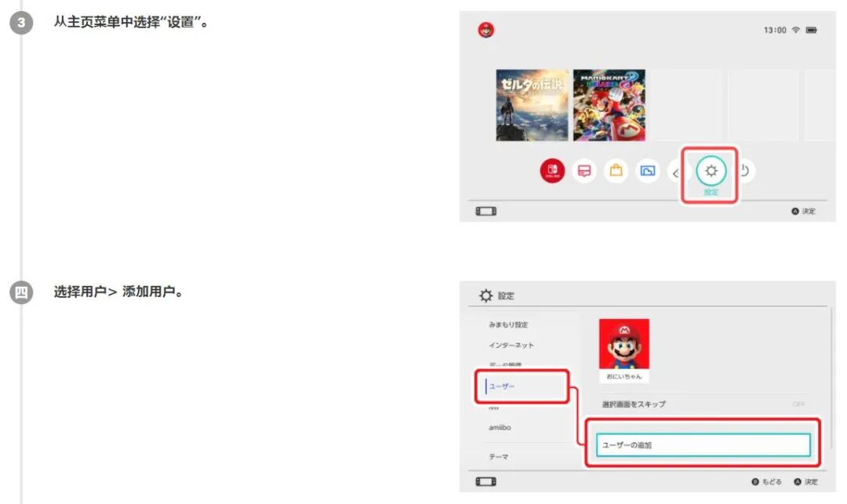Click the 設定 gear header icon
Image resolution: width=847 pixels, height=504 pixels.
click(485, 296)
